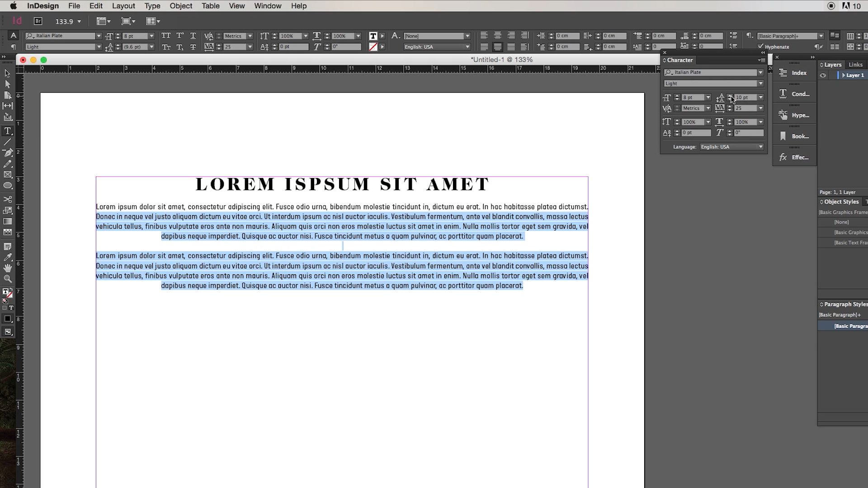
Task: Select the Eyedropper tool
Action: 7,258
